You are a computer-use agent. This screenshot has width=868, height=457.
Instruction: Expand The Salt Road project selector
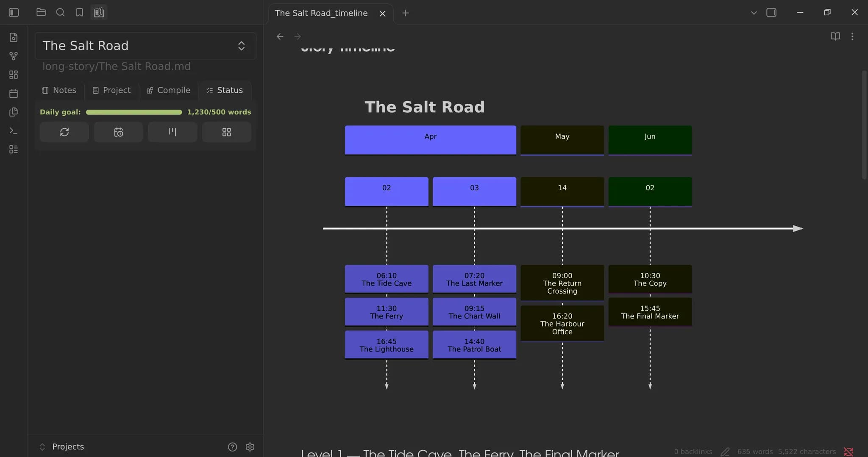pyautogui.click(x=145, y=46)
